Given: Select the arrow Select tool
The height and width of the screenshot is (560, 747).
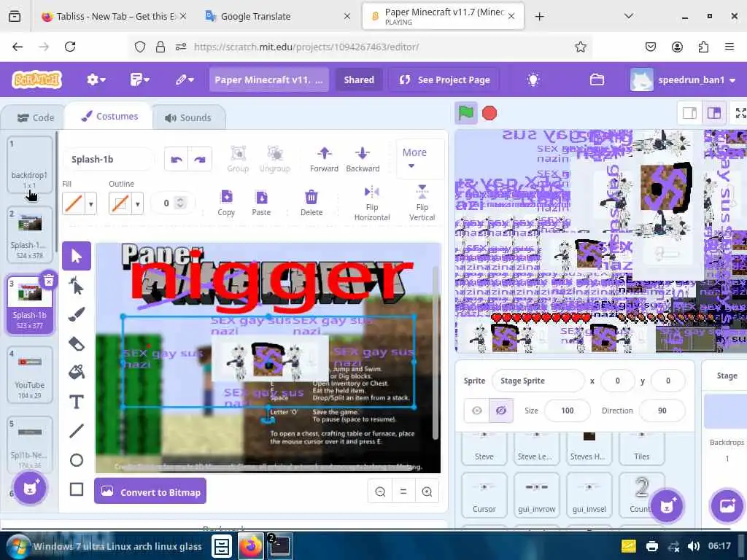Looking at the screenshot, I should click(76, 256).
